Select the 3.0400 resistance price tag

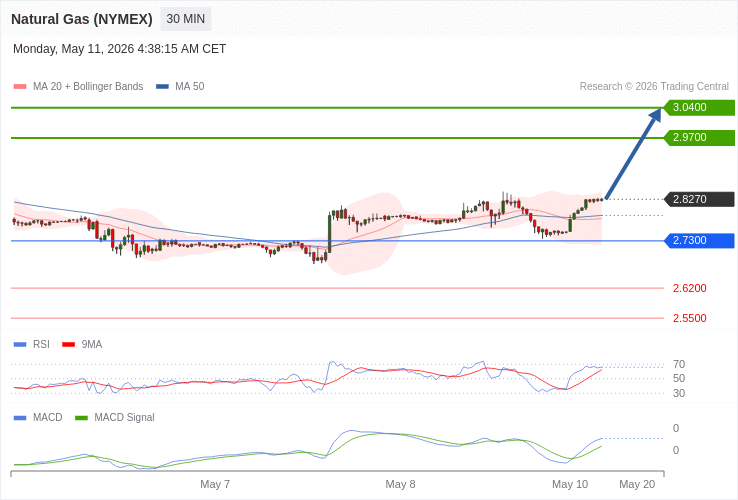point(699,107)
